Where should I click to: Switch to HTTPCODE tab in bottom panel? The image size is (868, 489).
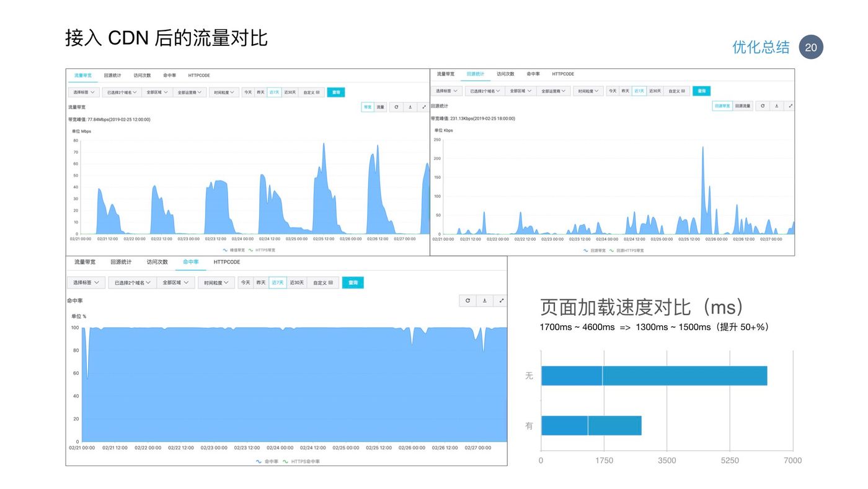tap(227, 262)
